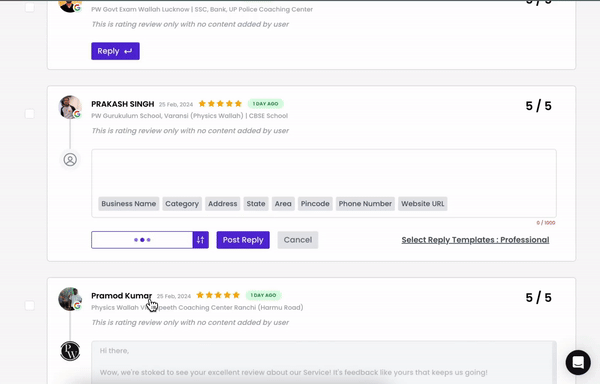The image size is (600, 384).
Task: Insert the Pincode tag
Action: 315,204
